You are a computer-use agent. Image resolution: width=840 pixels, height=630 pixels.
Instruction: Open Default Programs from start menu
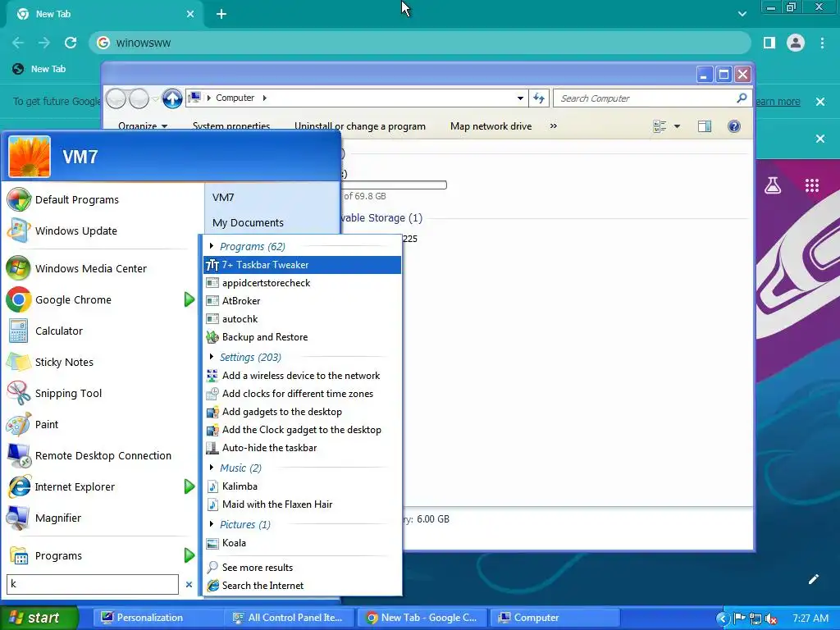point(99,200)
